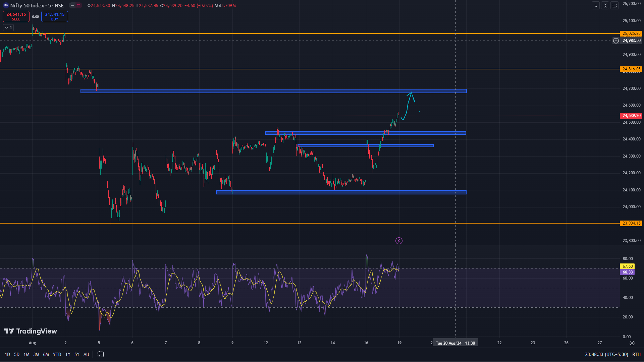The image size is (644, 362).
Task: Toggle the market status pill
Action: (72, 5)
